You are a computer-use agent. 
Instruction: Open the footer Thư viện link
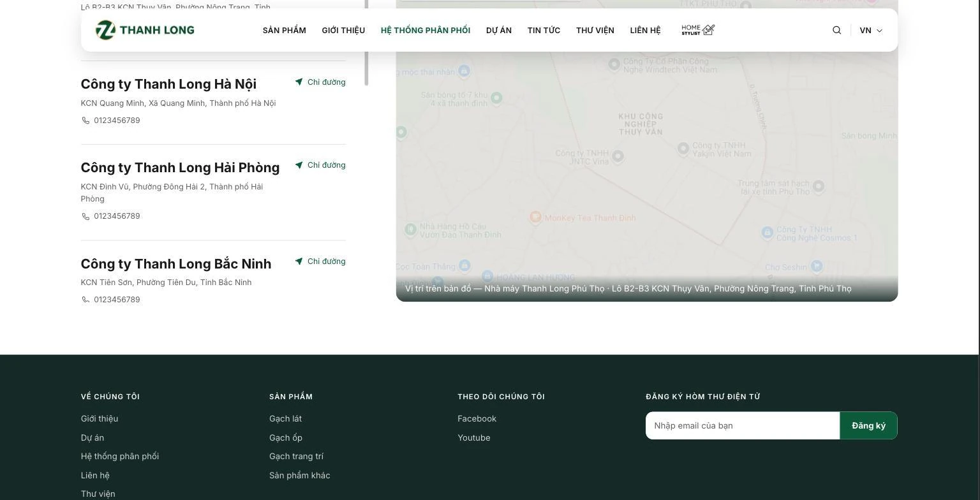click(98, 494)
